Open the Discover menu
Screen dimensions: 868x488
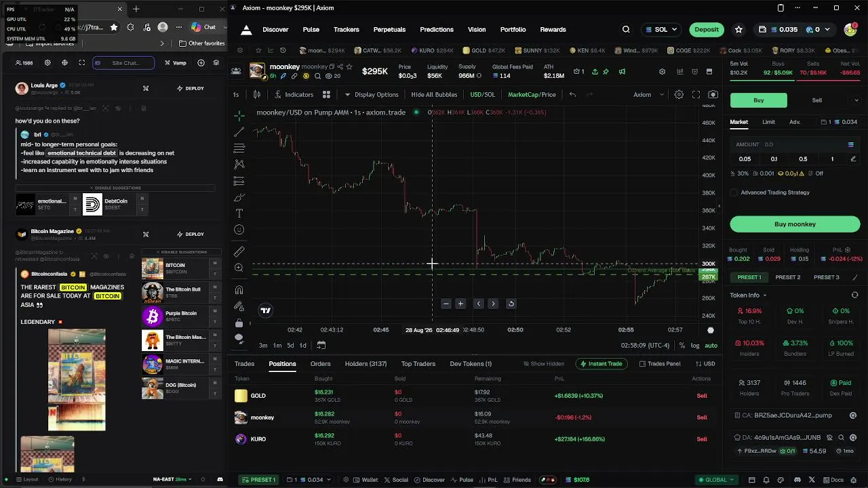[275, 30]
